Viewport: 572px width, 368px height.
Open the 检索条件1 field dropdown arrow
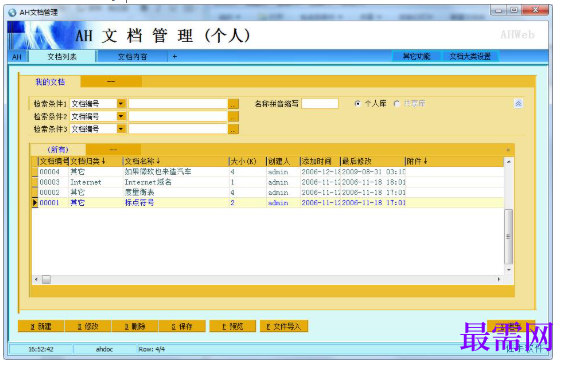(121, 104)
